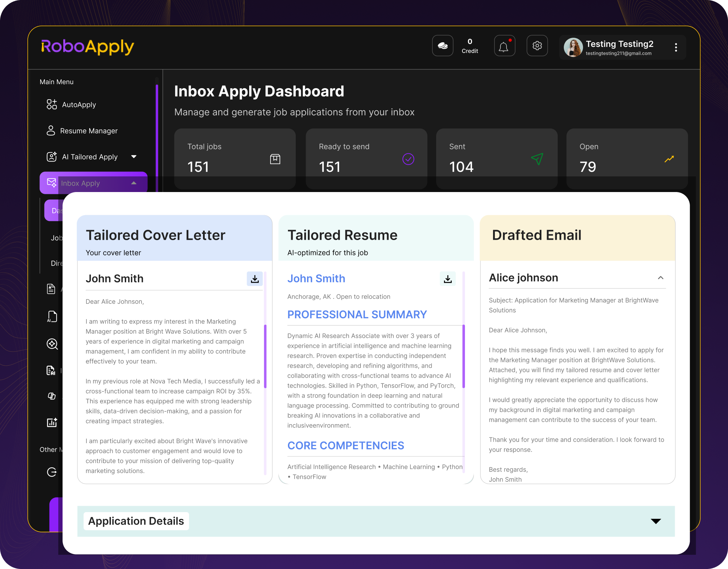Image resolution: width=728 pixels, height=569 pixels.
Task: Click the Testing Testing2 profile avatar
Action: [573, 47]
